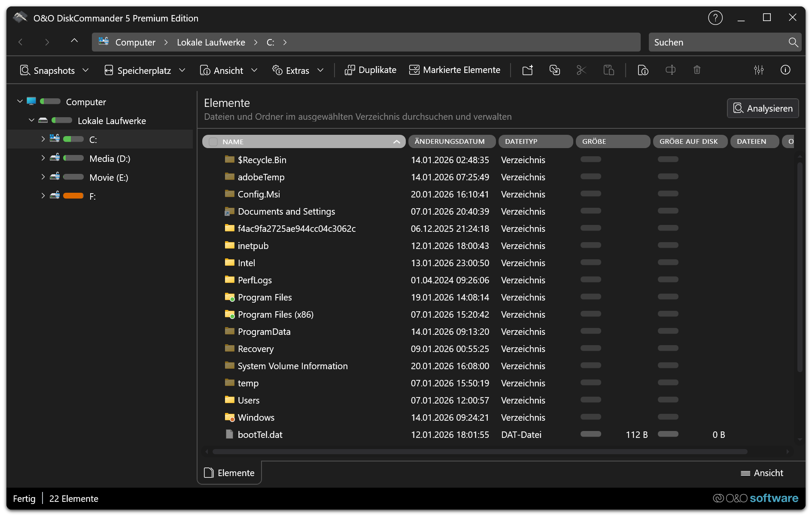The width and height of the screenshot is (812, 516).
Task: Navigate up one directory level
Action: pos(74,41)
